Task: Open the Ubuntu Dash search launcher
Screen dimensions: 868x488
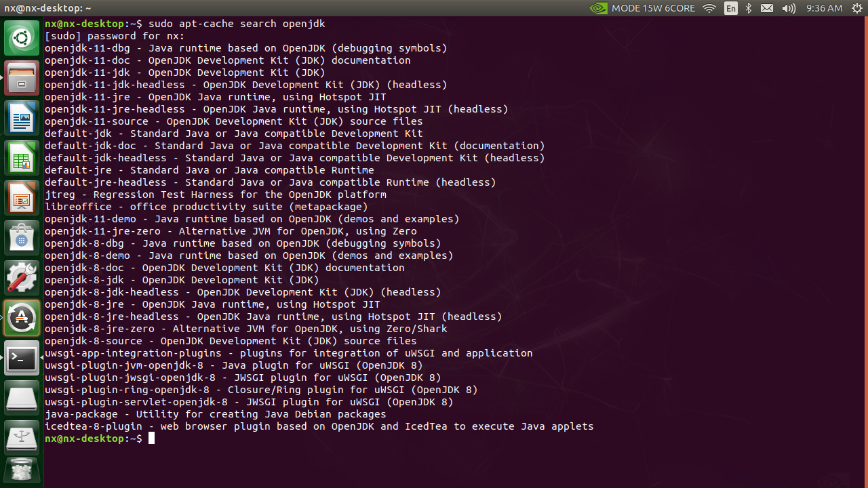Action: click(x=22, y=38)
